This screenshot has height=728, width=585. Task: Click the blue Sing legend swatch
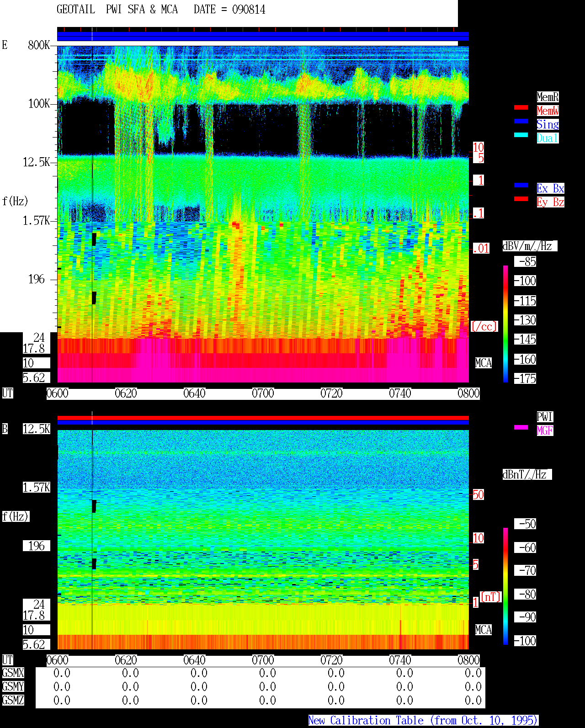pyautogui.click(x=521, y=121)
